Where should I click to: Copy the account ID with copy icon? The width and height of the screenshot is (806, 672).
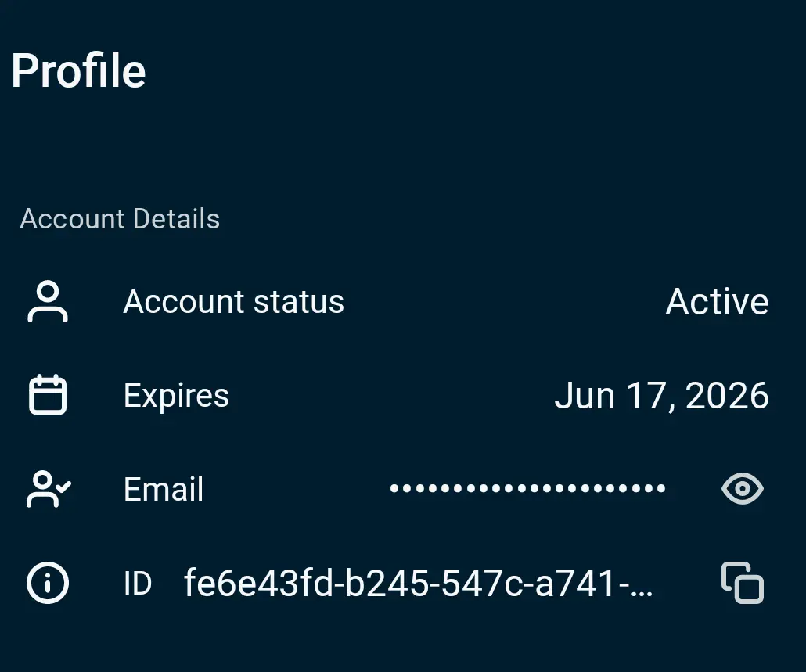tap(743, 583)
